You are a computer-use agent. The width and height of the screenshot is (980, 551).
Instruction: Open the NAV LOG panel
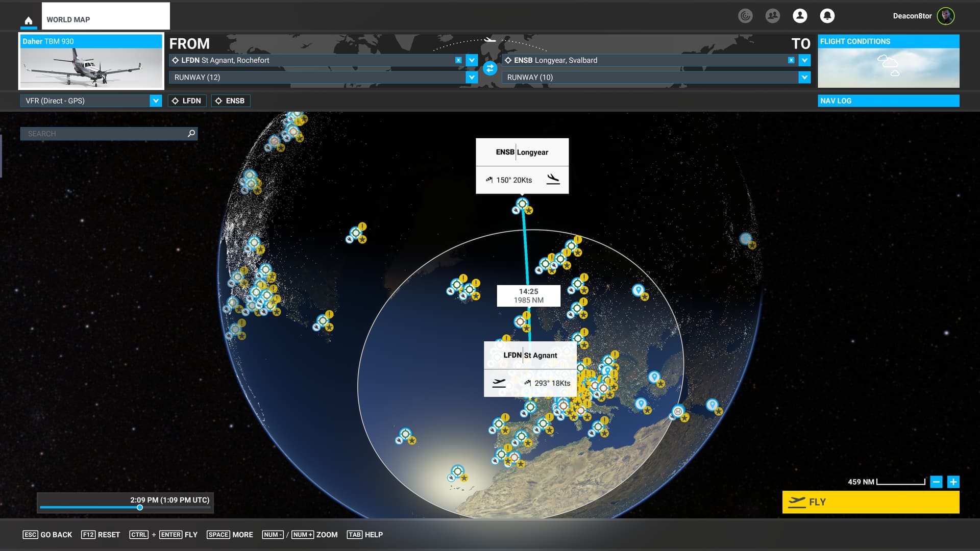tap(888, 101)
